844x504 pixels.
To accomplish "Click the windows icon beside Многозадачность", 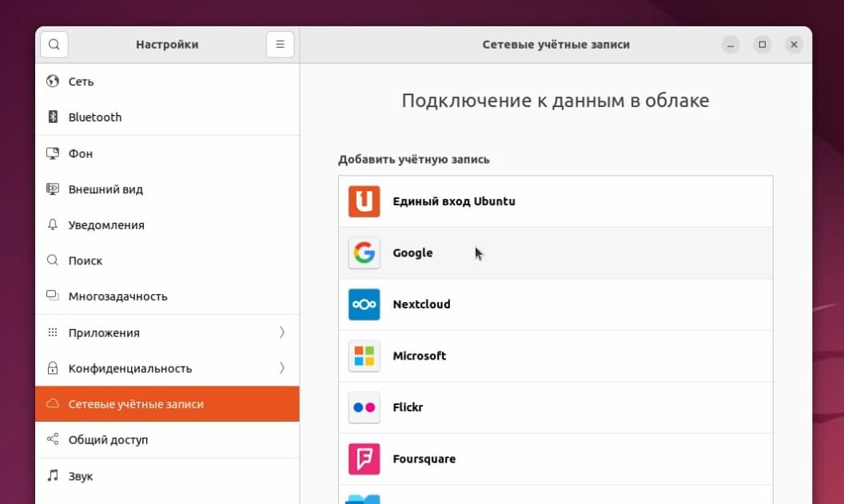I will [x=53, y=296].
